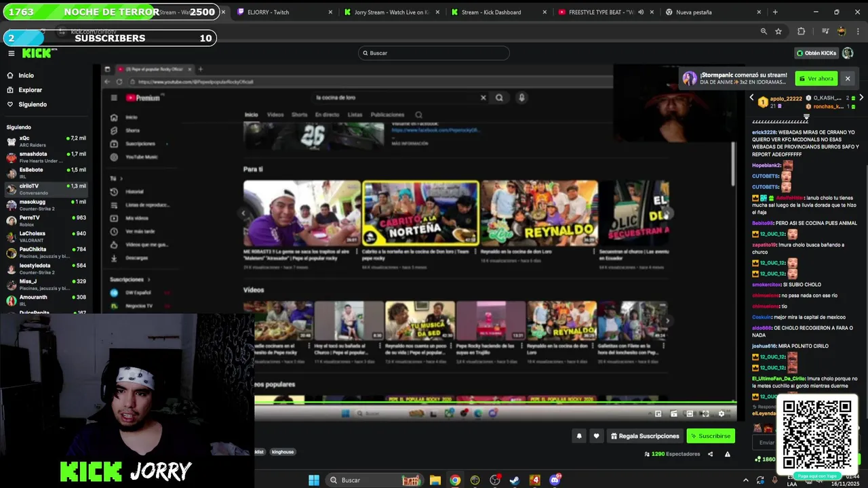The width and height of the screenshot is (868, 488).
Task: Click the report warning triangle icon
Action: [727, 454]
